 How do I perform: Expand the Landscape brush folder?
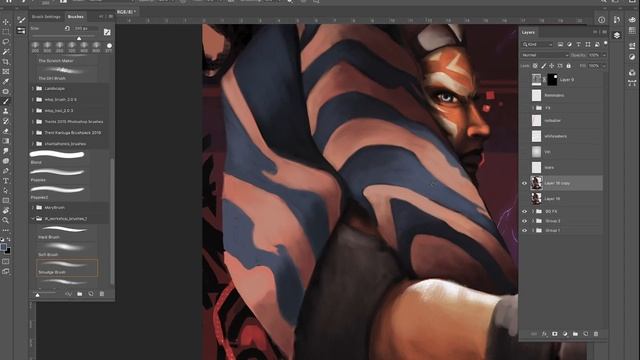(33, 89)
